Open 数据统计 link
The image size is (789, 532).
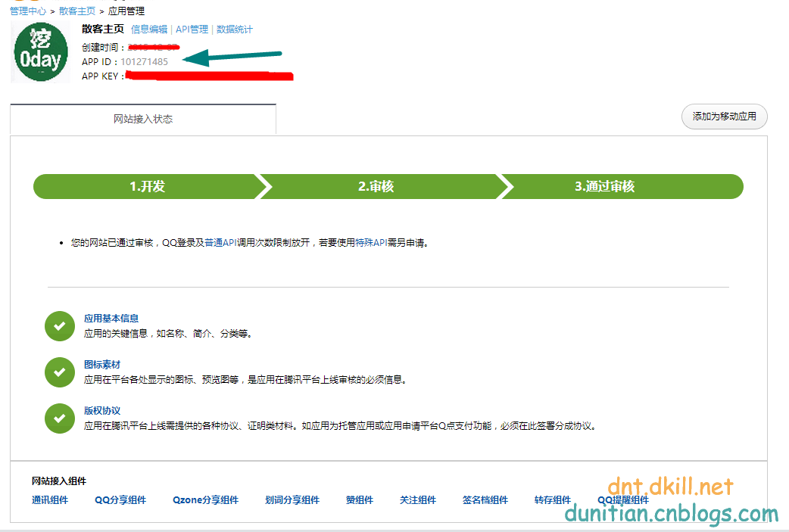click(235, 30)
